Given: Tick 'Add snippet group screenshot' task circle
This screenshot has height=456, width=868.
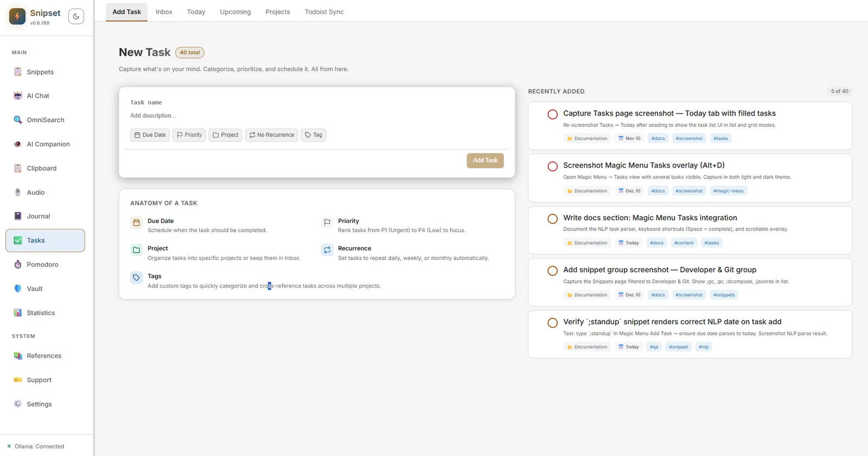Looking at the screenshot, I should (552, 271).
